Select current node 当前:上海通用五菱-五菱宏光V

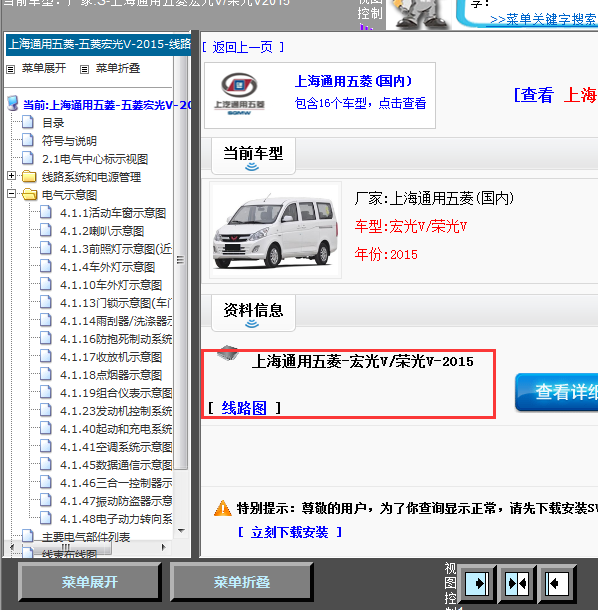[107, 105]
